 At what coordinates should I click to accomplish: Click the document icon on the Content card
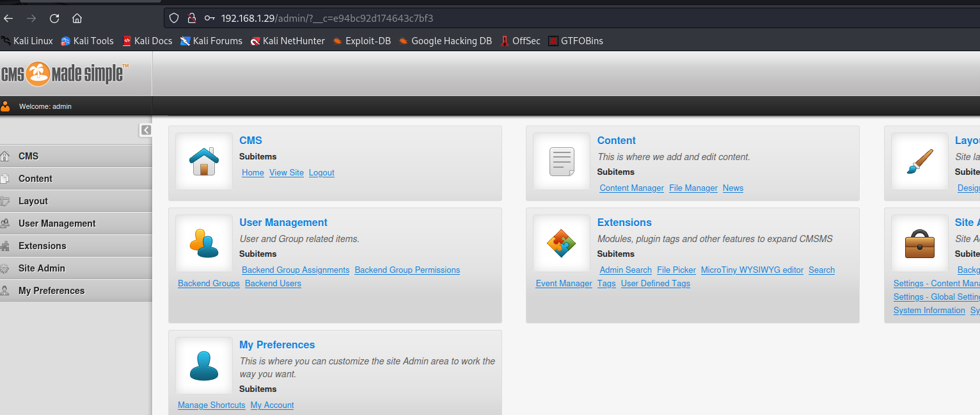coord(562,161)
